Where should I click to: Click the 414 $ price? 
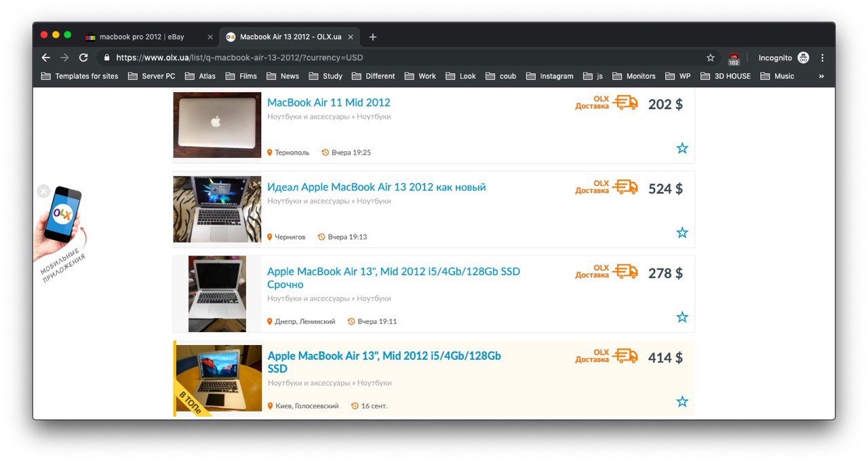pyautogui.click(x=665, y=357)
